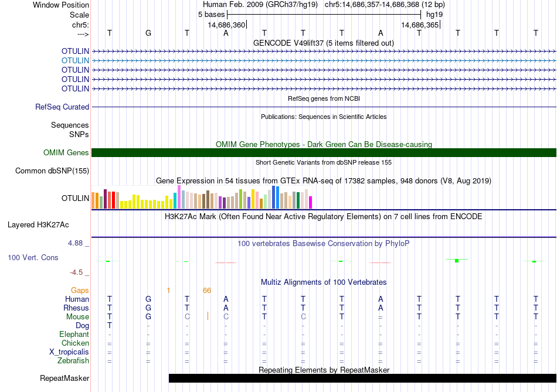
Task: Click the chr5:14,686,357-14,686,368 (12 bp) position text
Action: point(385,5)
